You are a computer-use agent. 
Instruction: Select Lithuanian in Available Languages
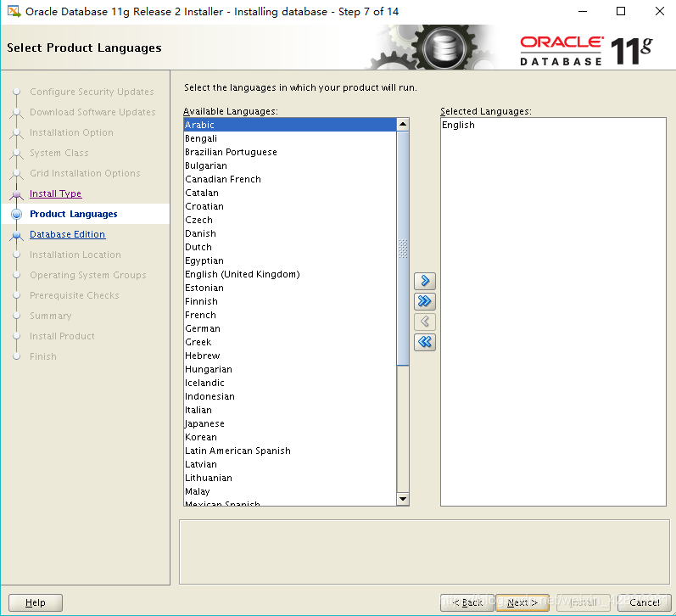(290, 478)
